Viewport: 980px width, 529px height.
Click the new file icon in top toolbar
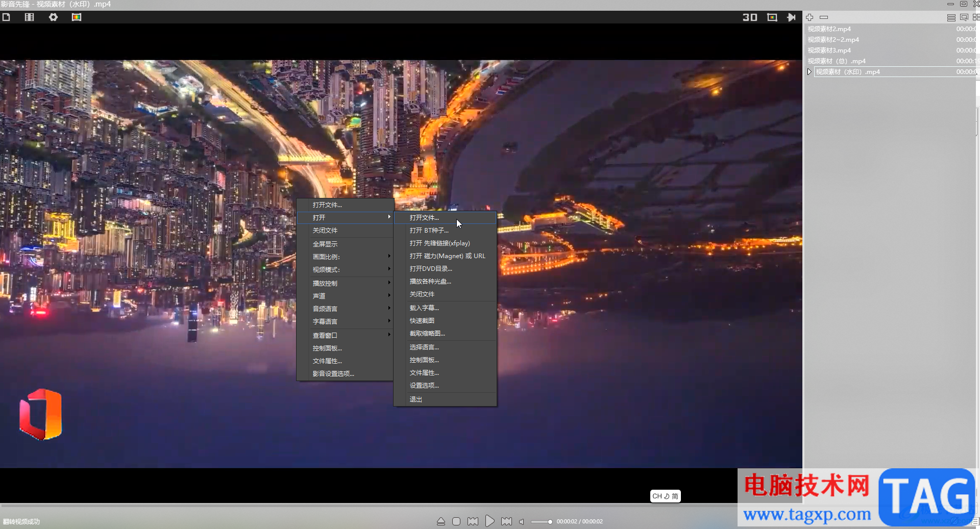(x=6, y=17)
